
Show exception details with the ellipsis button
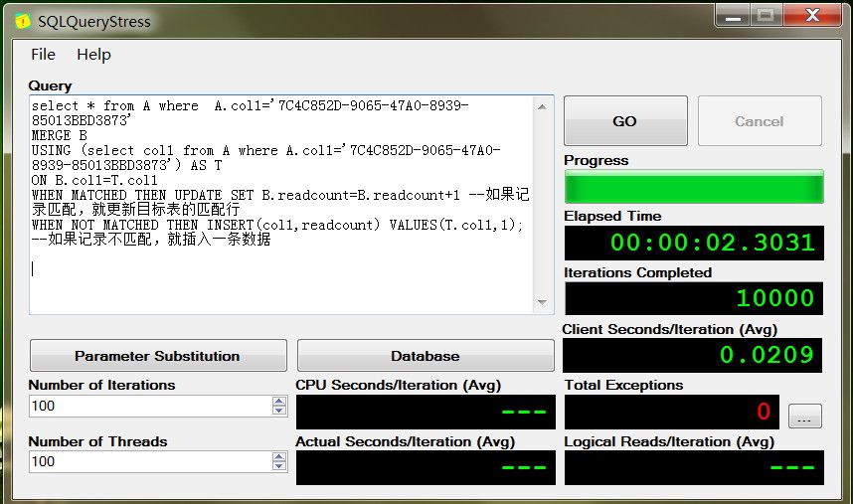pos(804,416)
